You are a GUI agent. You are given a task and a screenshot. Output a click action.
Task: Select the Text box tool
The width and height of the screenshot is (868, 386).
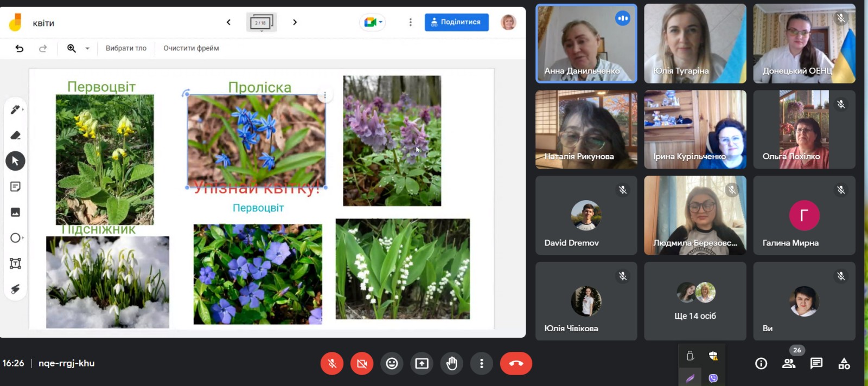15,263
